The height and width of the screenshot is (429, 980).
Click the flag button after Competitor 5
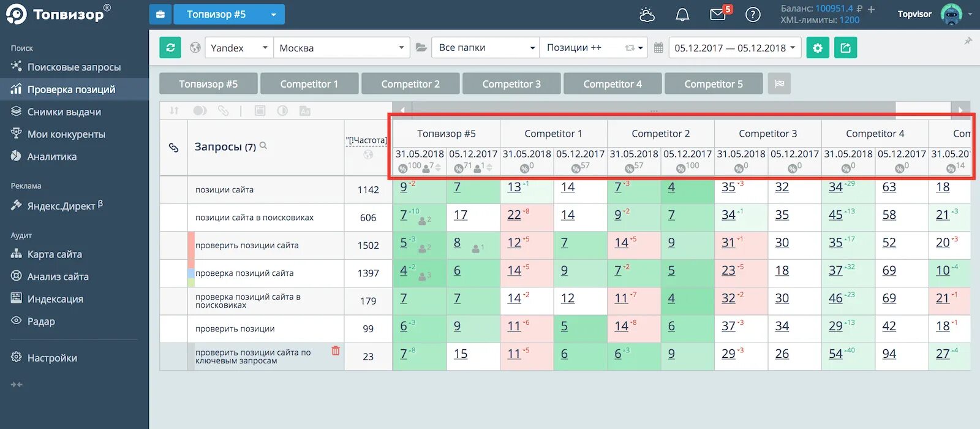tap(779, 84)
